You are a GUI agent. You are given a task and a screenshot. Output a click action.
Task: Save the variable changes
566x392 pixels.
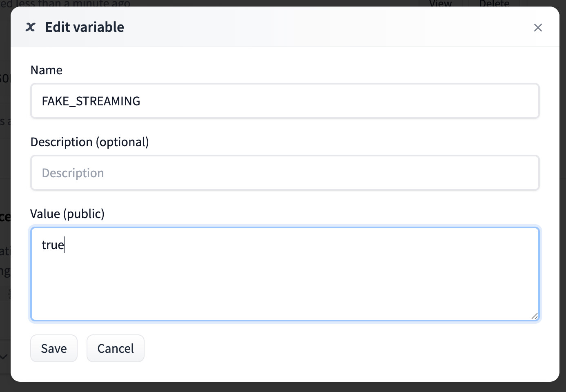click(x=54, y=348)
